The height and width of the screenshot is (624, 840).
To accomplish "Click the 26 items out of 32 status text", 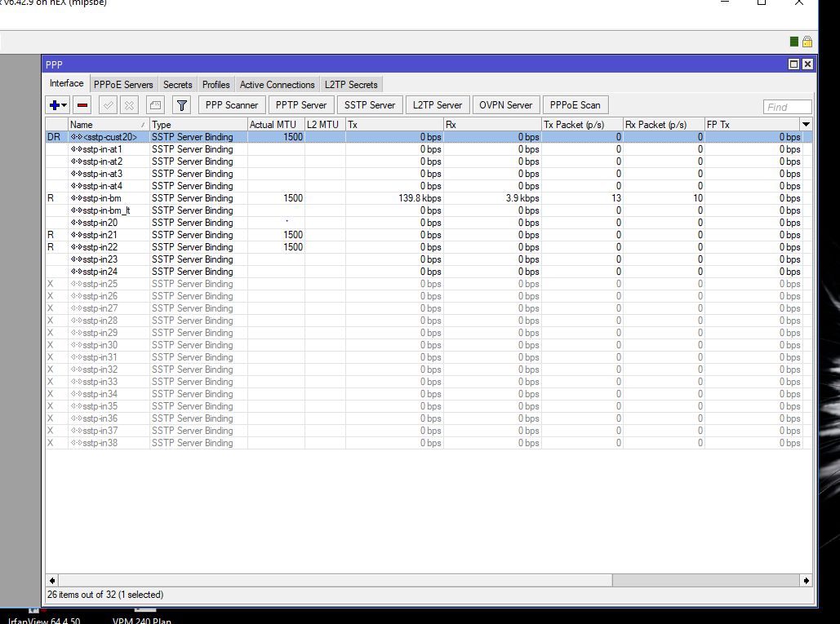I will tap(105, 595).
